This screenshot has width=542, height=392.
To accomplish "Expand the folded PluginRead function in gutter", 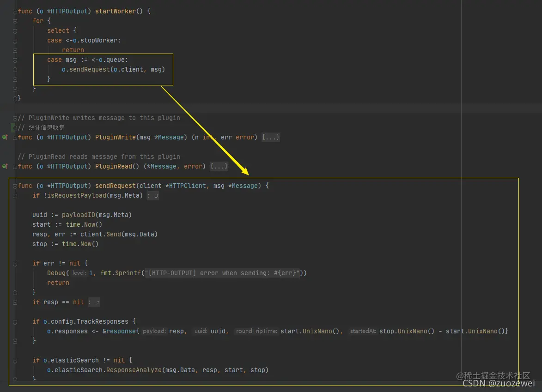I will [x=15, y=167].
